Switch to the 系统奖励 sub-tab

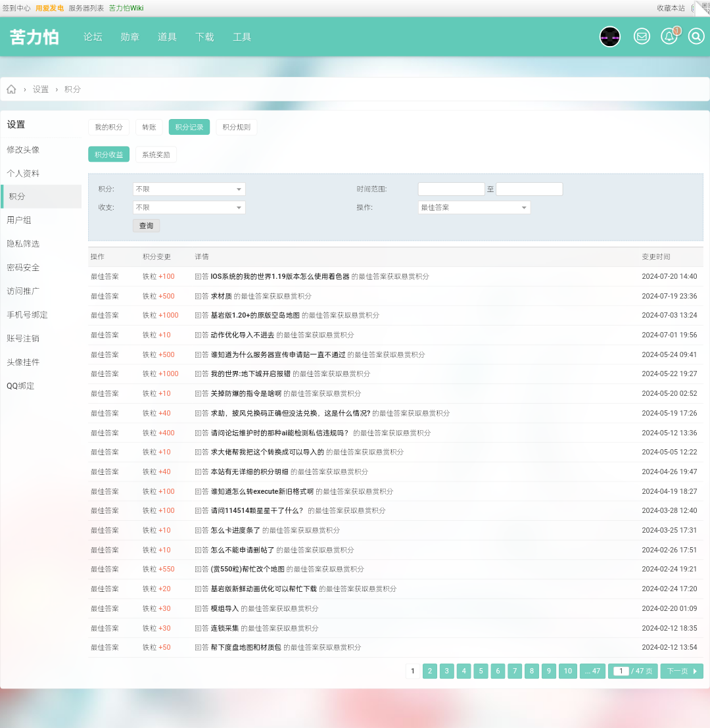[x=156, y=155]
